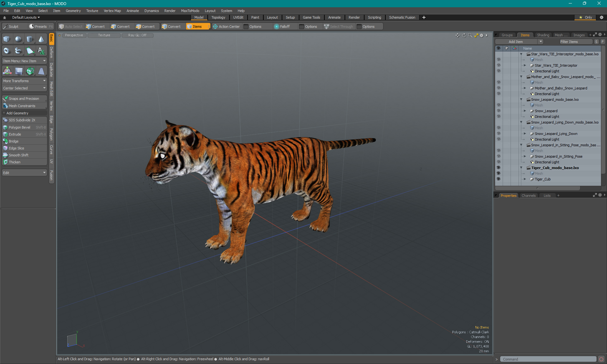The height and width of the screenshot is (364, 607).
Task: Open the settings gear next to Only
Action: pyautogui.click(x=602, y=17)
